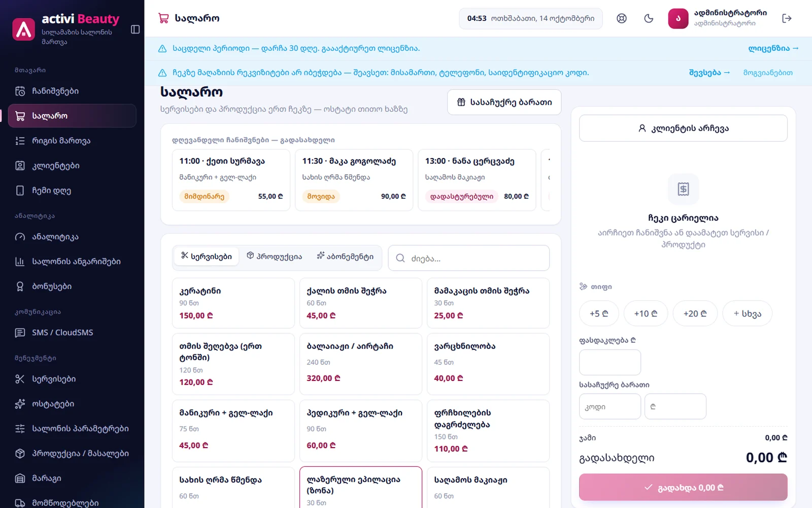Click the ანალიტიკა gauge icon
This screenshot has height=508, width=812.
[20, 237]
